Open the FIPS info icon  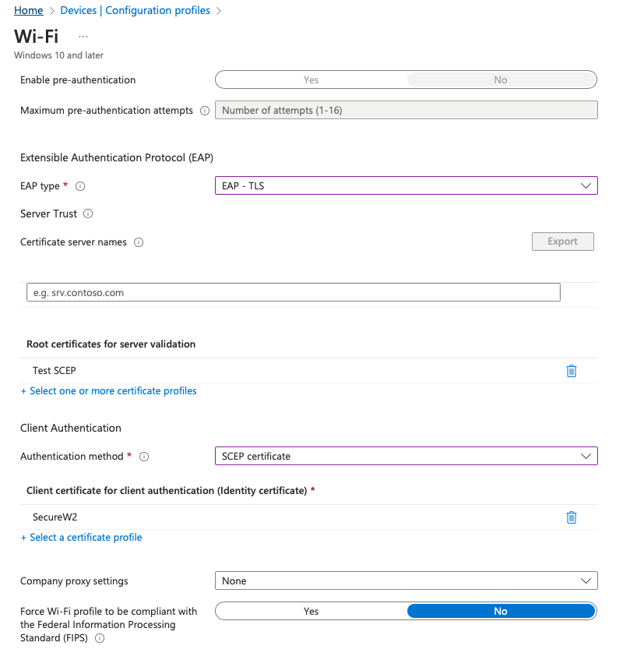click(x=100, y=638)
